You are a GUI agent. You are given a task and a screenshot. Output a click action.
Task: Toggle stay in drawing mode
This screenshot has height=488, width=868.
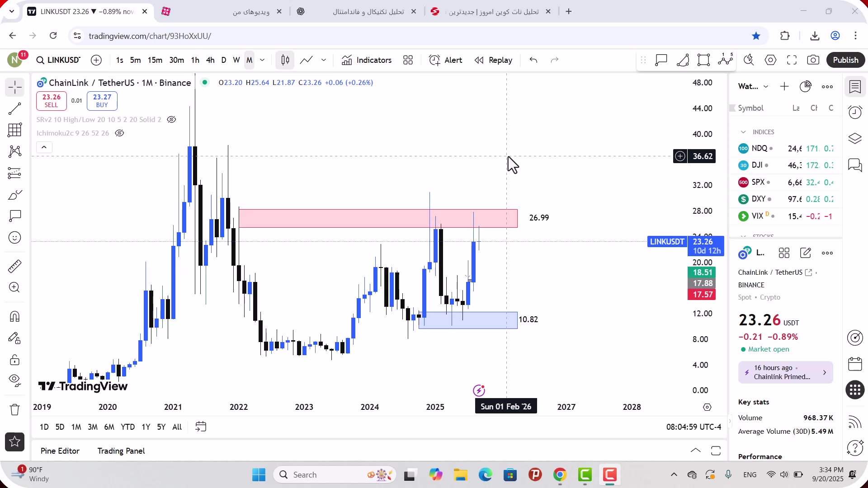[x=15, y=338]
